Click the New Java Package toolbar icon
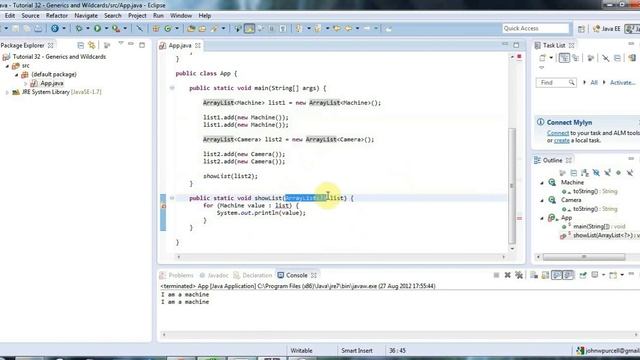The width and height of the screenshot is (640, 360). [x=156, y=28]
